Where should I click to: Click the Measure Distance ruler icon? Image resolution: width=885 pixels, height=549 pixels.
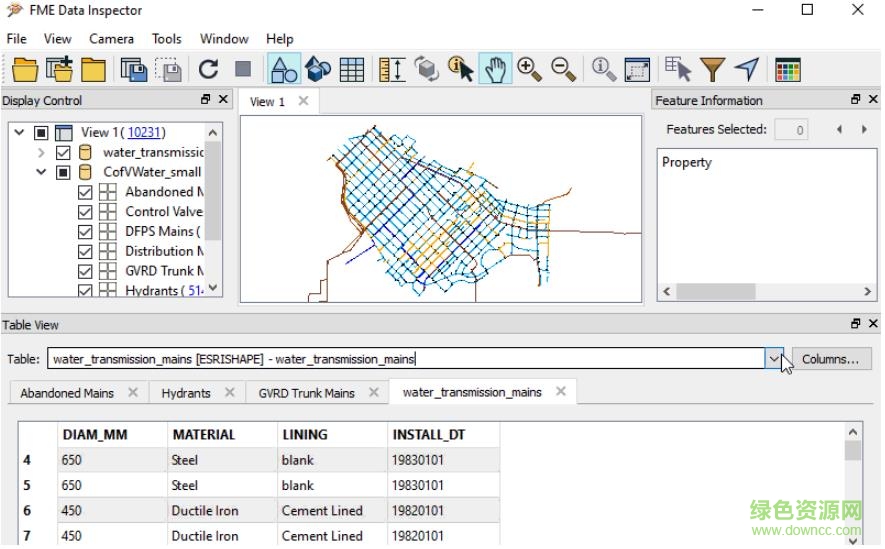click(x=391, y=69)
